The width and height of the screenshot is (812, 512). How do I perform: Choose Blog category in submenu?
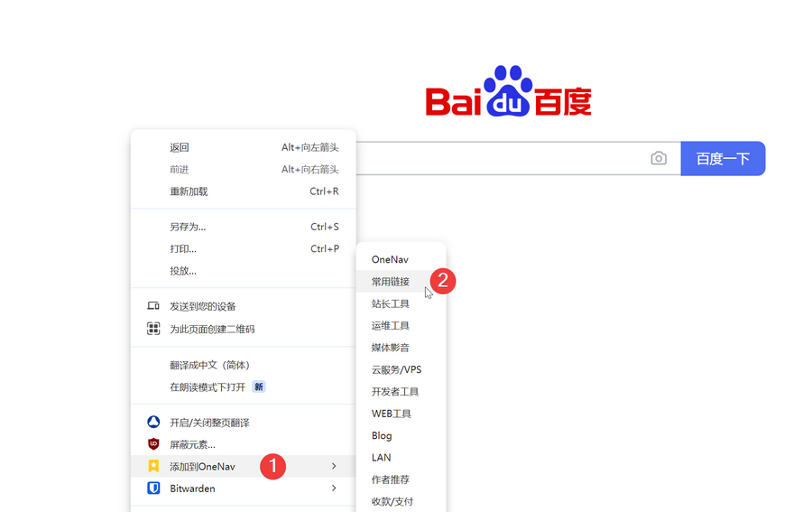(401, 435)
